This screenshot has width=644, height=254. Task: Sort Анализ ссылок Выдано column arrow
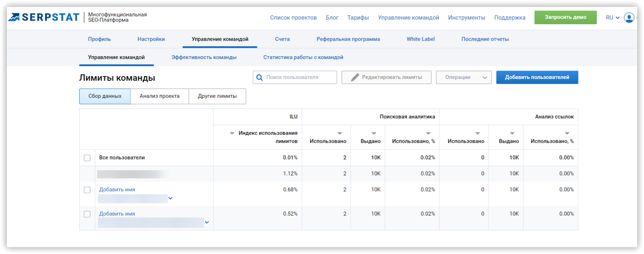coord(512,133)
